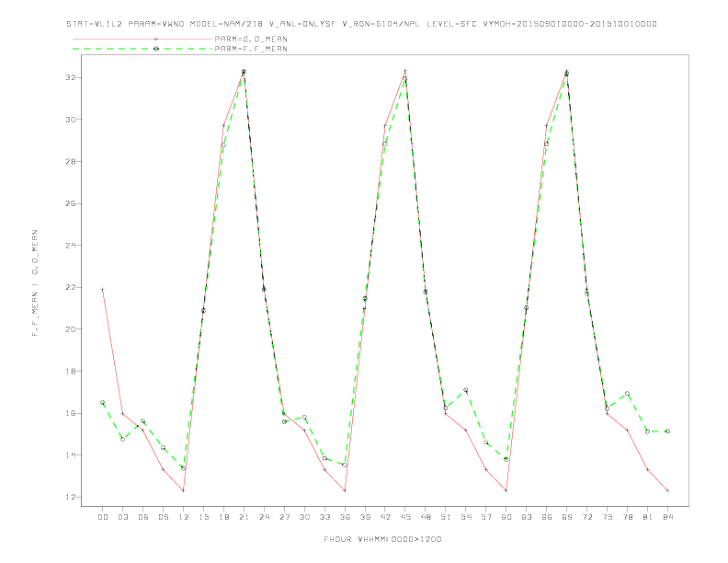Click x-axis tick label 00
728x563 pixels.
coord(103,517)
